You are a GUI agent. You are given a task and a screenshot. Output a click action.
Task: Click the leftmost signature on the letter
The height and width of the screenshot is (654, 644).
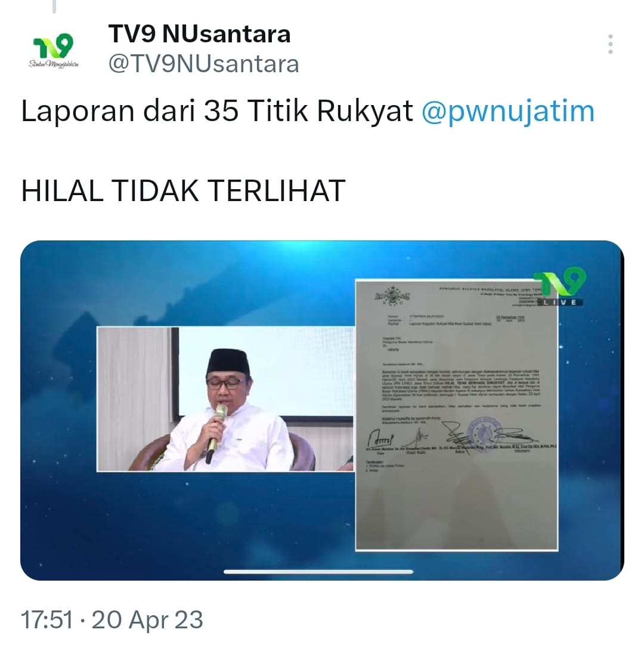[x=380, y=439]
